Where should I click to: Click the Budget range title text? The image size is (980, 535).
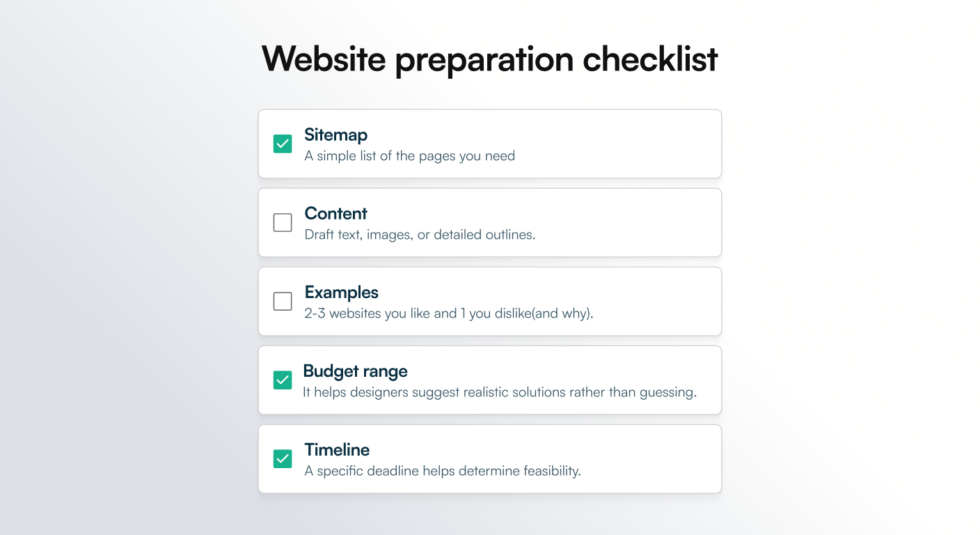coord(356,371)
